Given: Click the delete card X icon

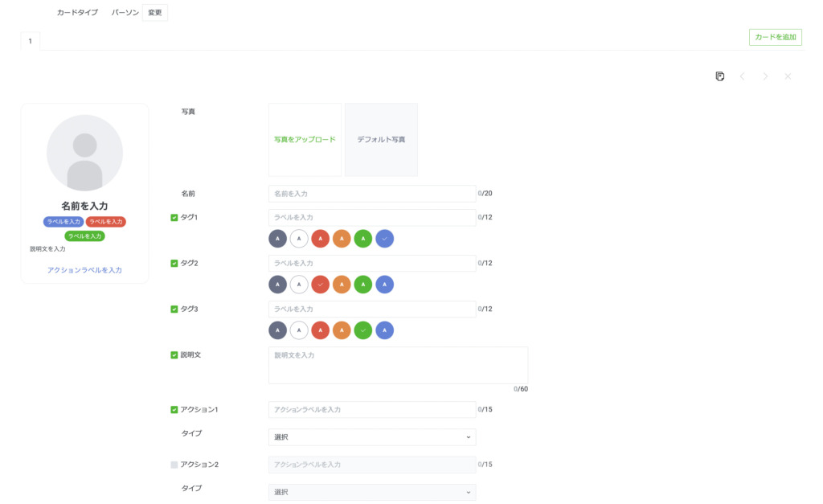Looking at the screenshot, I should pyautogui.click(x=788, y=76).
